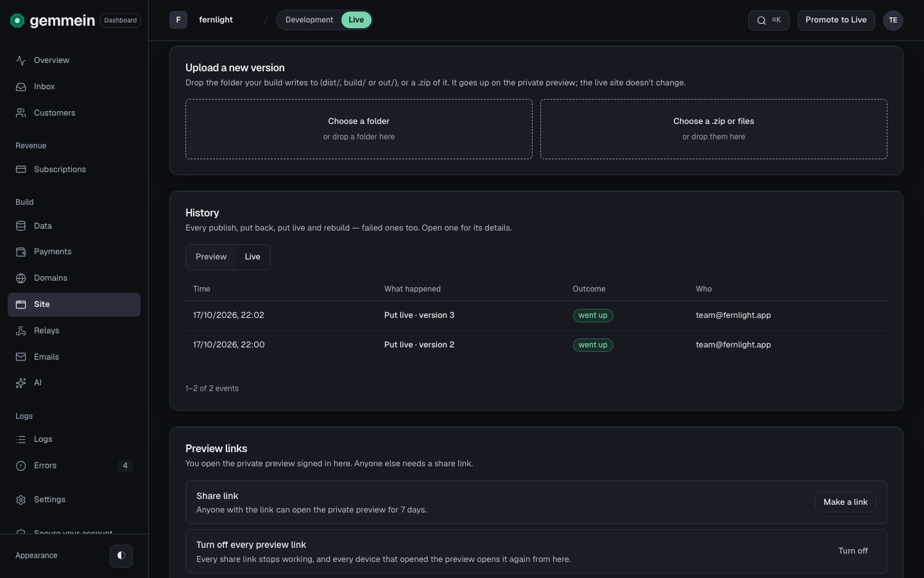Click the 17/10/2026, 22:02 time cell
924x578 pixels.
(x=228, y=315)
